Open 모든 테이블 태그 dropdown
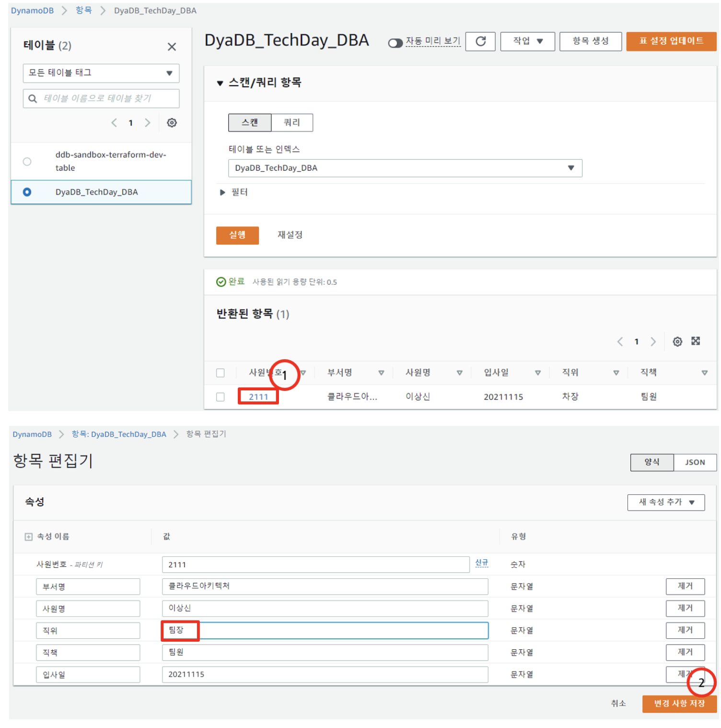 coord(101,73)
